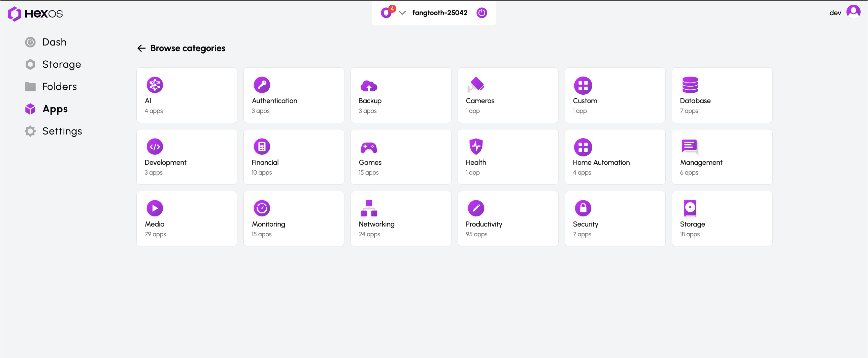Open the Backup cloud icon

pos(369,85)
